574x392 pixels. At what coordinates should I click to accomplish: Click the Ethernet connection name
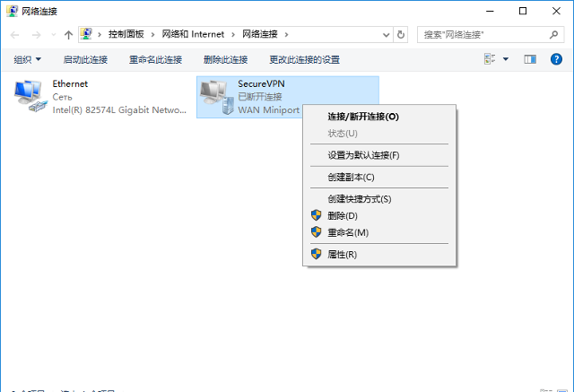point(70,83)
